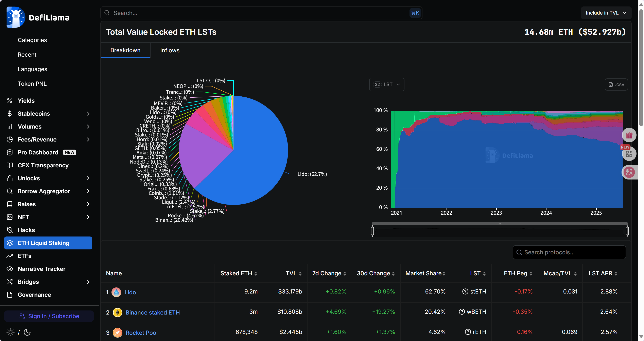This screenshot has height=341, width=644.
Task: Open Languages in the sidebar
Action: (33, 69)
